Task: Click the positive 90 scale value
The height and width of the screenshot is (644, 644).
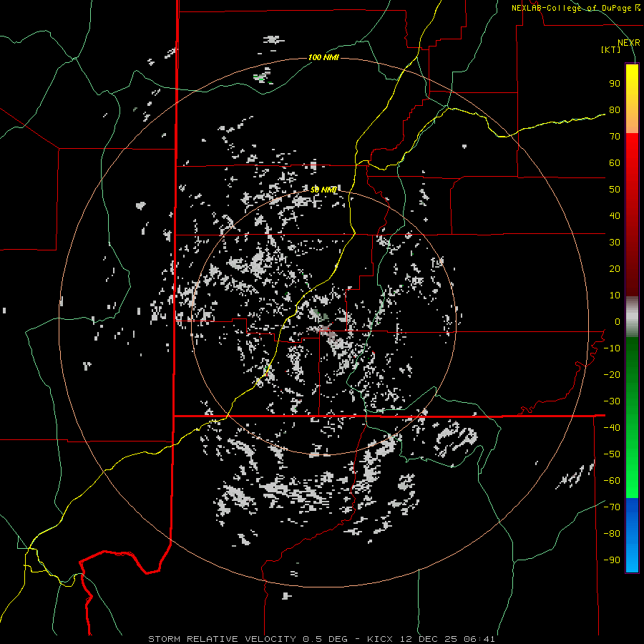Action: tap(615, 84)
